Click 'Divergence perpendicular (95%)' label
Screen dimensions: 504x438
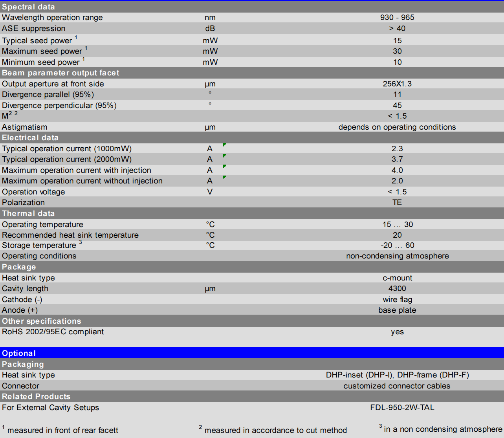(59, 106)
